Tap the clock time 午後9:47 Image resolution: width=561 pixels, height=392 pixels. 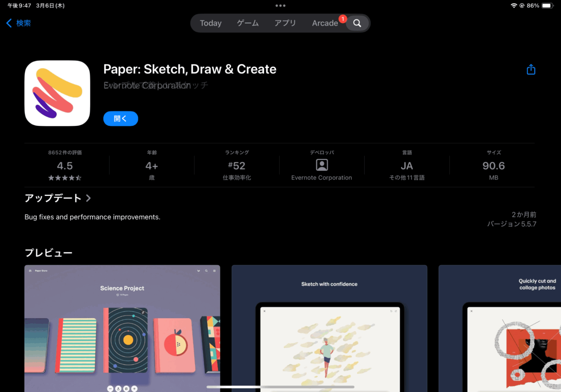coord(19,5)
